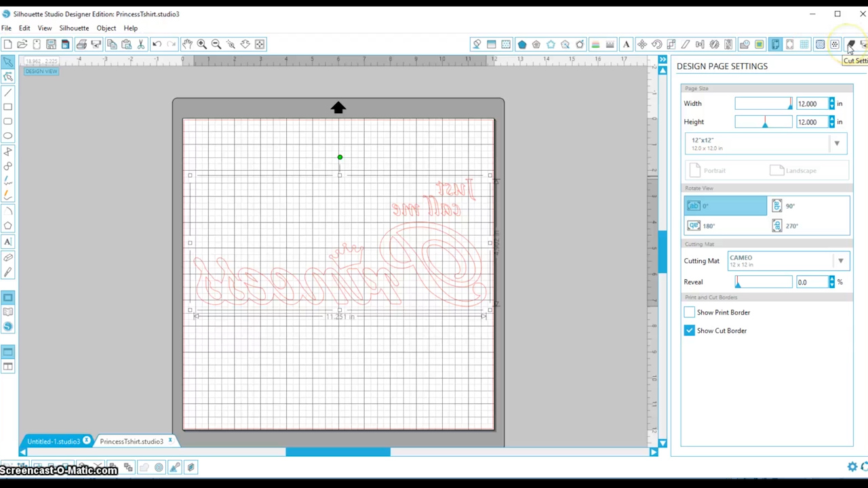This screenshot has width=868, height=488.
Task: Click the green rotation handle on the selection
Action: pyautogui.click(x=340, y=157)
